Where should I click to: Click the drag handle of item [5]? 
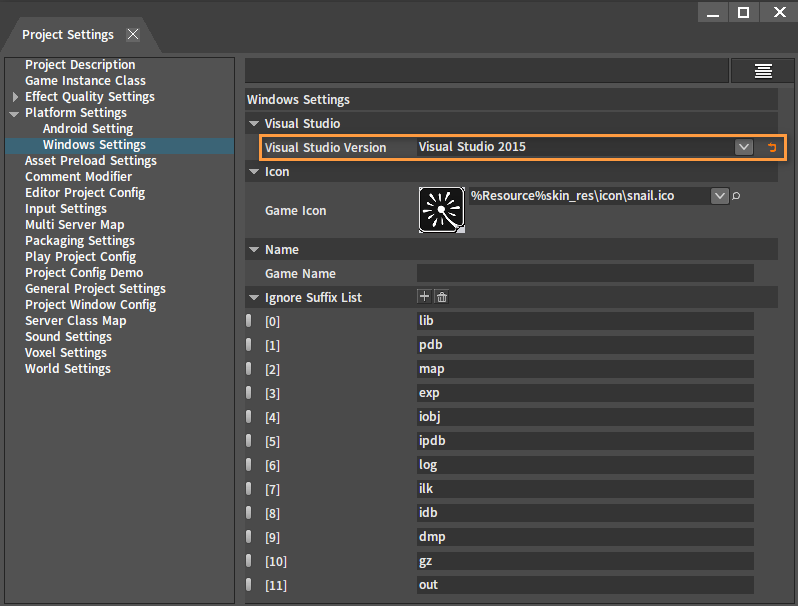tap(249, 441)
